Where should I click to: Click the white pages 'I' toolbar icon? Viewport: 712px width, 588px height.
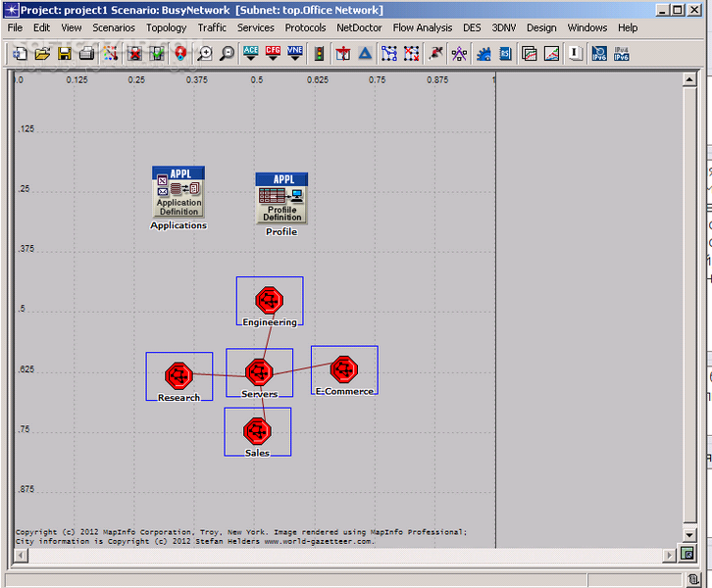[576, 54]
